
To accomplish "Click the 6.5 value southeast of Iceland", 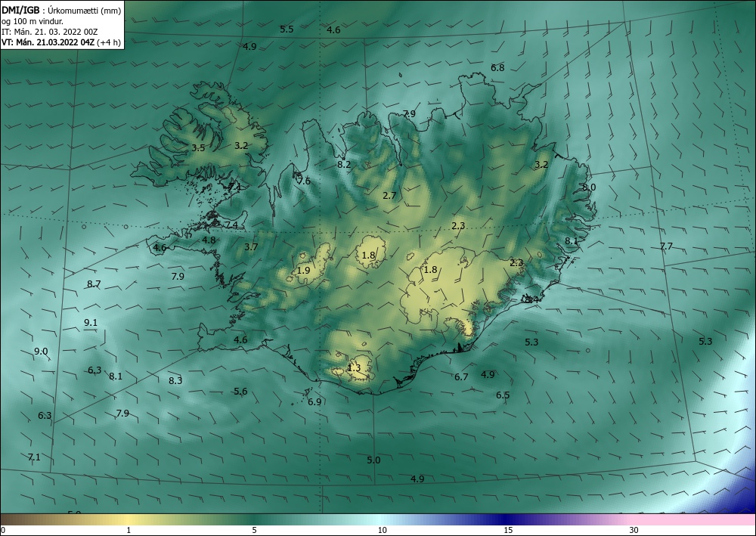I will pyautogui.click(x=503, y=395).
